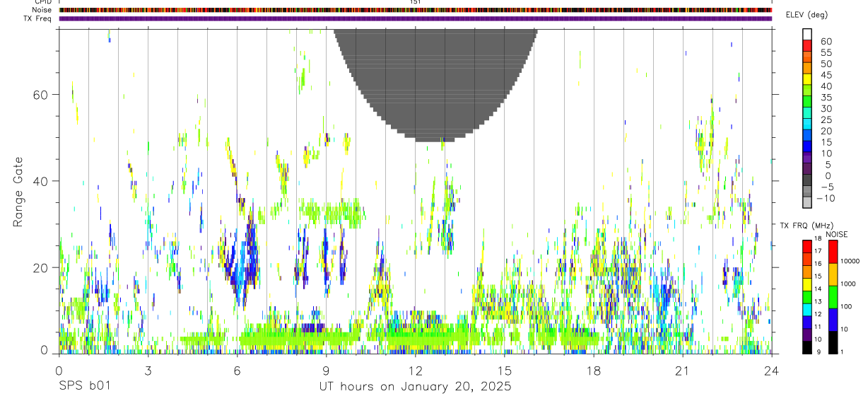Click the '1000' label on the NOISE scale
The image size is (868, 401).
coord(848,284)
